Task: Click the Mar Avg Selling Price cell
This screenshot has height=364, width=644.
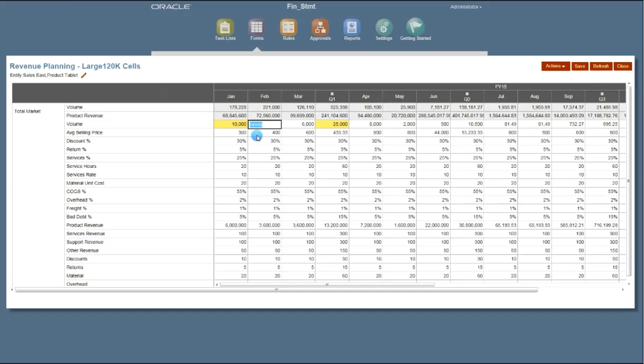Action: click(x=298, y=133)
